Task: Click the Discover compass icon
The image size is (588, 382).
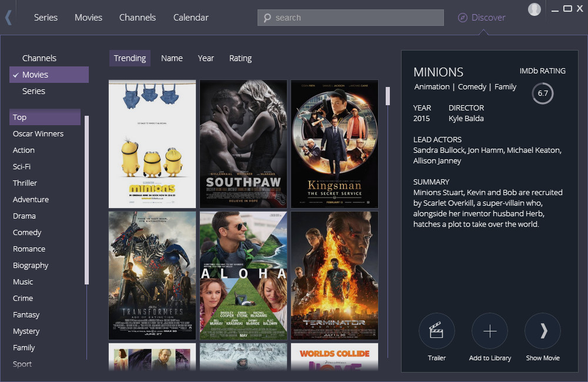Action: pos(463,18)
